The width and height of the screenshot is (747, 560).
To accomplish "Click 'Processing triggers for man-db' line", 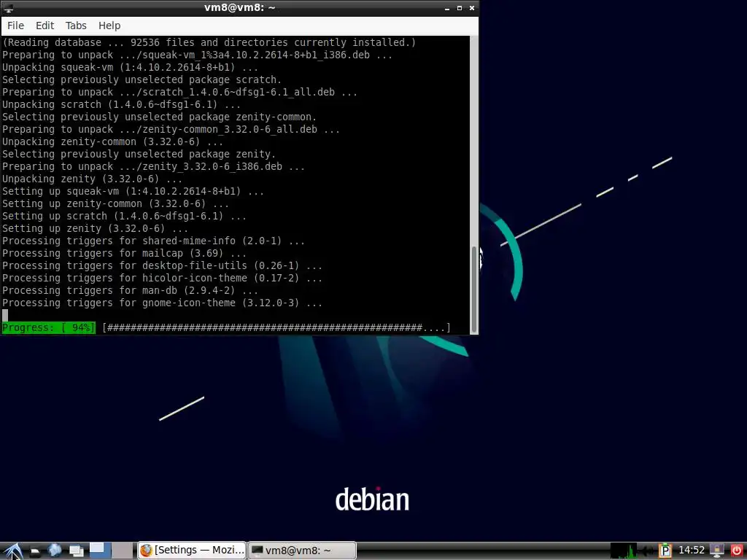I will coord(130,290).
